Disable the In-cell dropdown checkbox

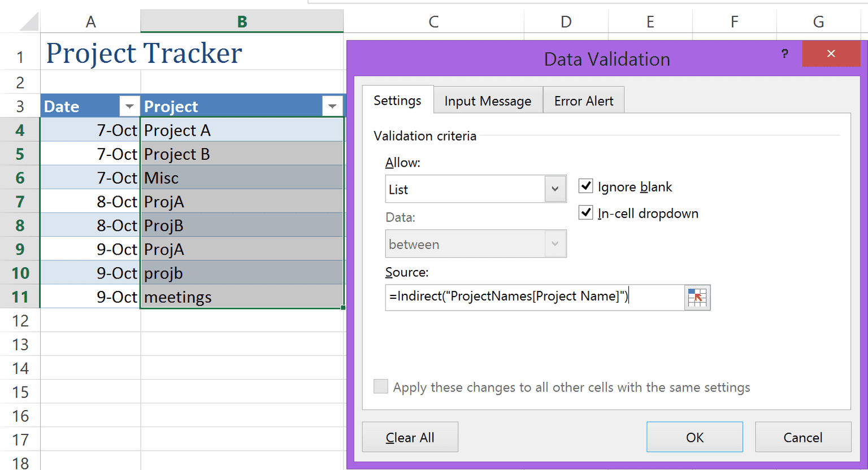pos(586,213)
